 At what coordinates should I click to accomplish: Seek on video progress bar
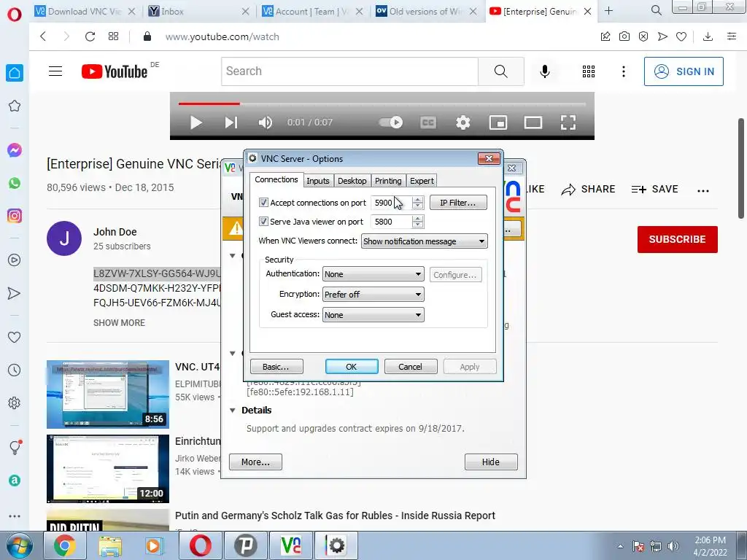382,104
